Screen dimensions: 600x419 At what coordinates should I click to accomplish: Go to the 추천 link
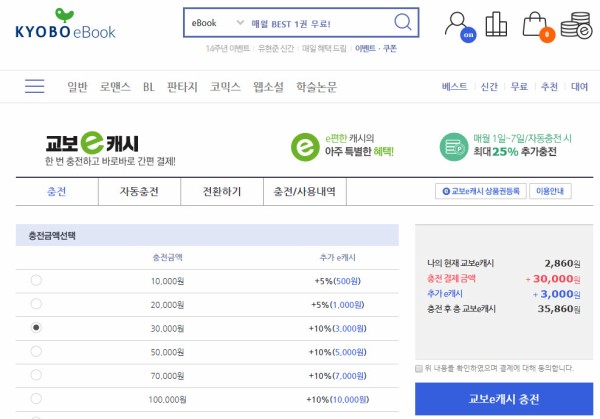click(549, 86)
